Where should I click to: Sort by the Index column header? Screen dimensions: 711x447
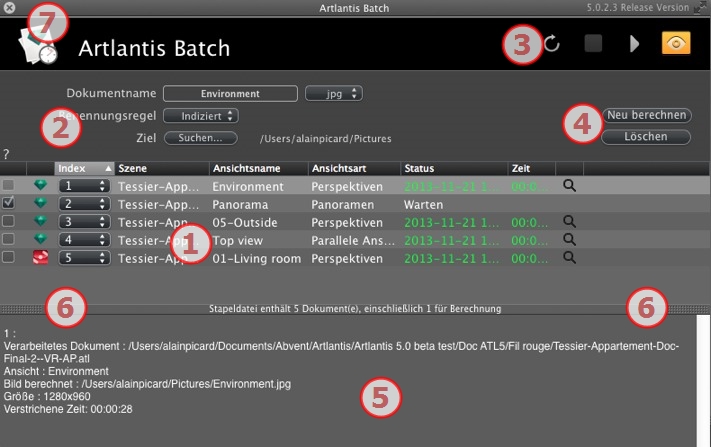(84, 169)
